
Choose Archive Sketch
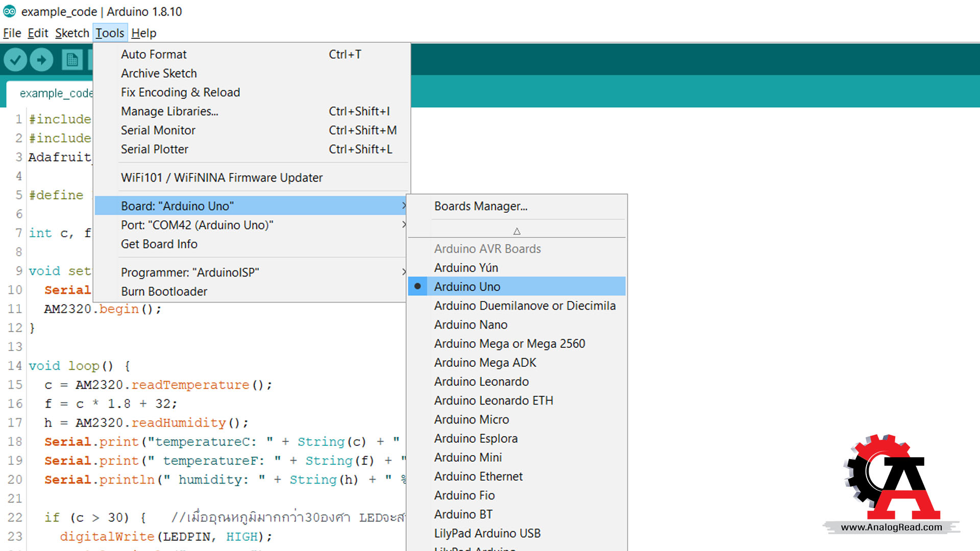[x=253, y=73]
